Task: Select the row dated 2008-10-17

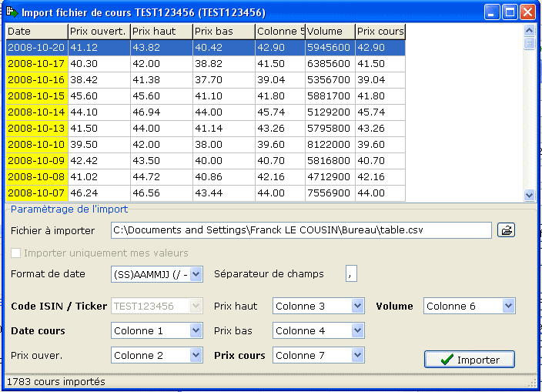Action: click(206, 64)
